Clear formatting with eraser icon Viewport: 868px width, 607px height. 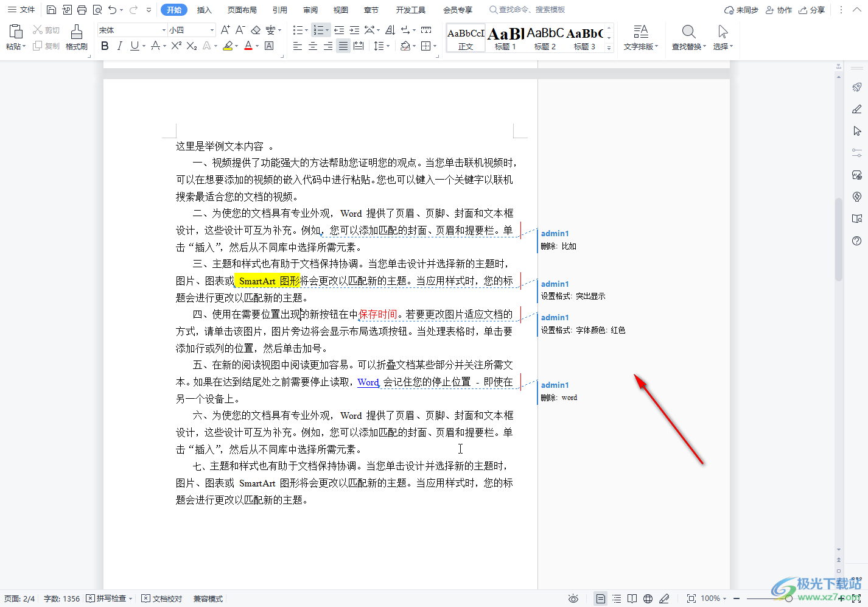click(x=256, y=30)
